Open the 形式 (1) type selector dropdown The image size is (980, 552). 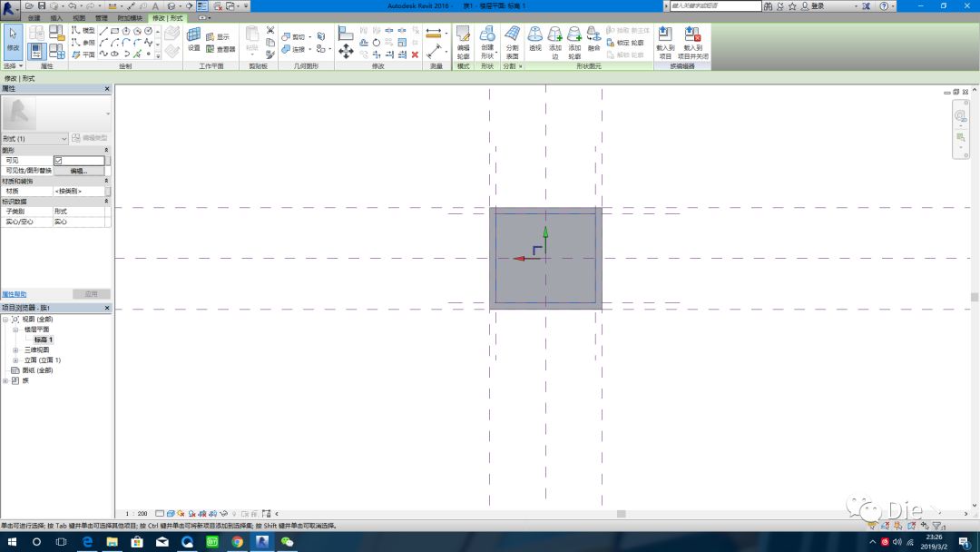pyautogui.click(x=34, y=138)
